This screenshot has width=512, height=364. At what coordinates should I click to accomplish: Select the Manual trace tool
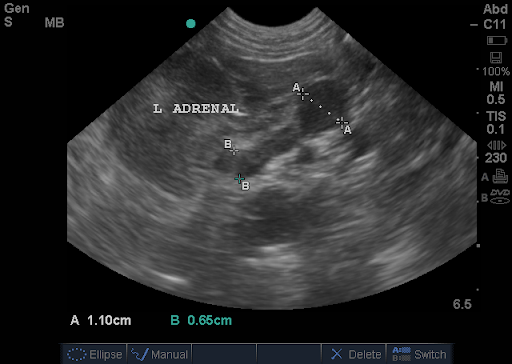coord(159,354)
